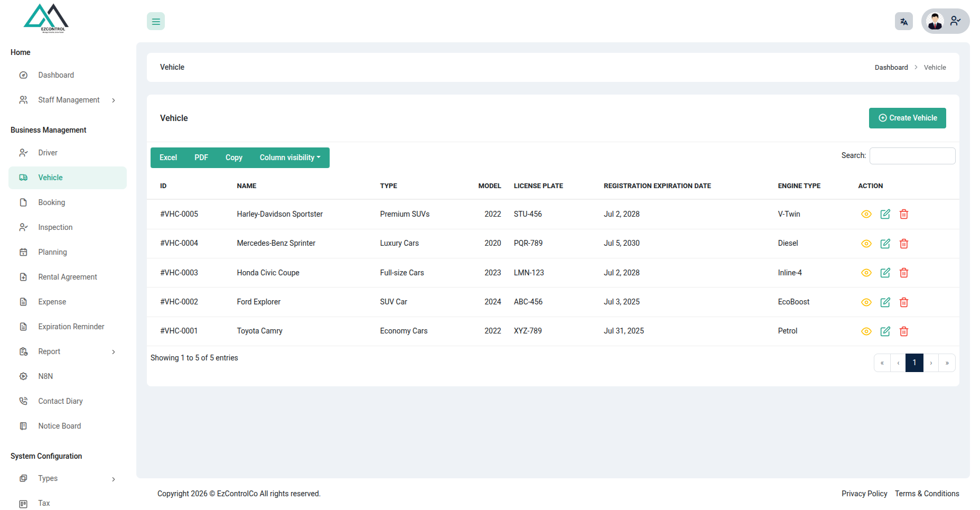Go to the next page of results

coord(931,363)
